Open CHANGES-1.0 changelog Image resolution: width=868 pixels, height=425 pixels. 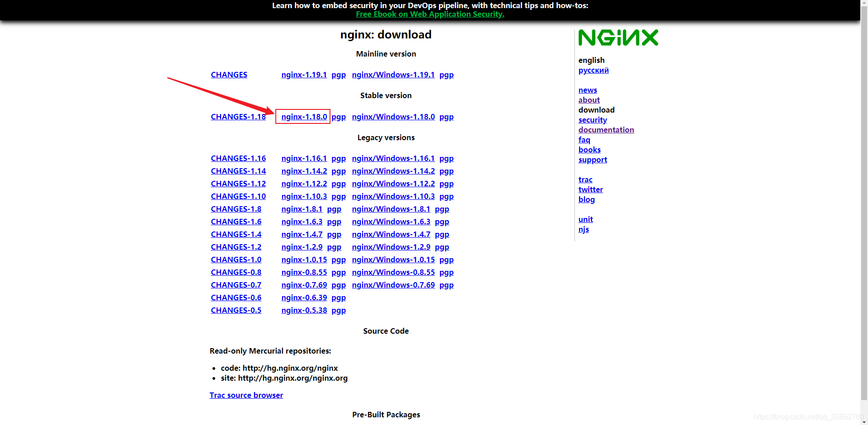pyautogui.click(x=236, y=260)
